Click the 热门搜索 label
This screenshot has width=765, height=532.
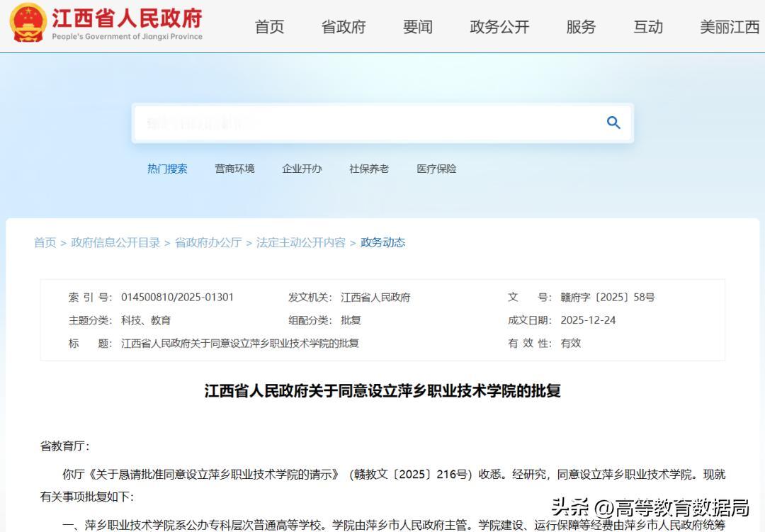pyautogui.click(x=167, y=169)
